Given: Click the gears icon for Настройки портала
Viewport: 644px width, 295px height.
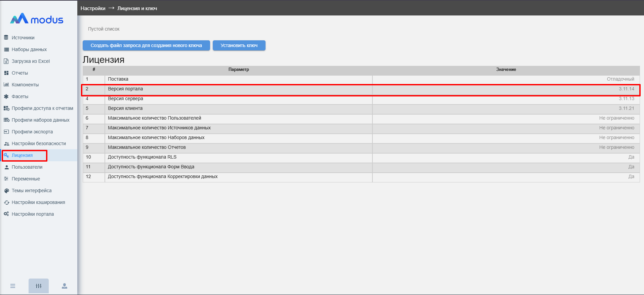Looking at the screenshot, I should pos(6,214).
